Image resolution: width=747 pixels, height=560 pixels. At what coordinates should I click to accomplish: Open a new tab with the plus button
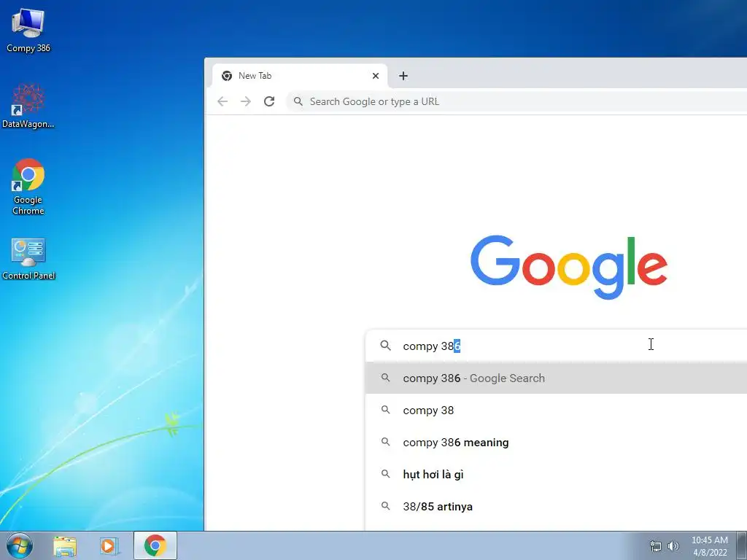tap(403, 76)
